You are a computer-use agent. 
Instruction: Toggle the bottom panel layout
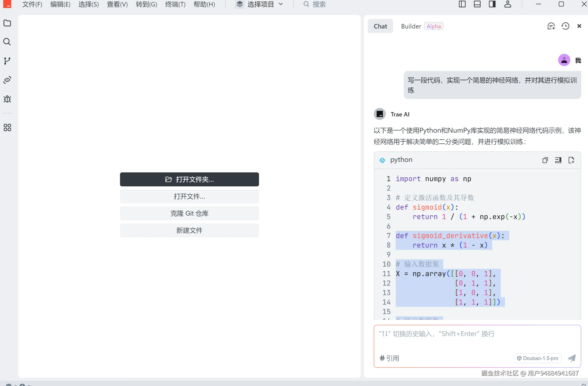(x=477, y=4)
